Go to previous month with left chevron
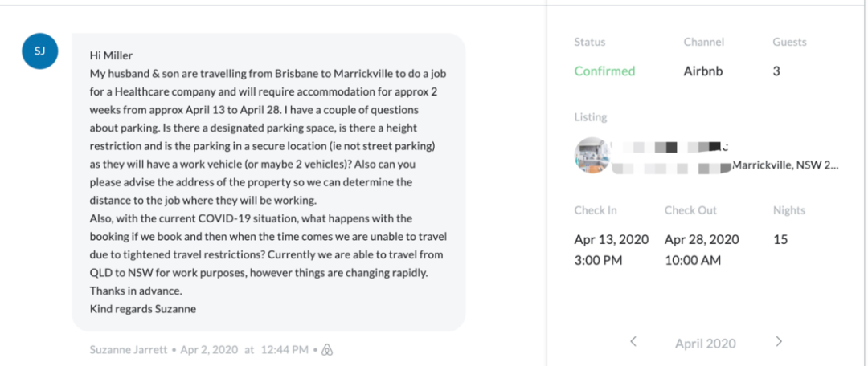This screenshot has height=366, width=868. click(x=633, y=342)
